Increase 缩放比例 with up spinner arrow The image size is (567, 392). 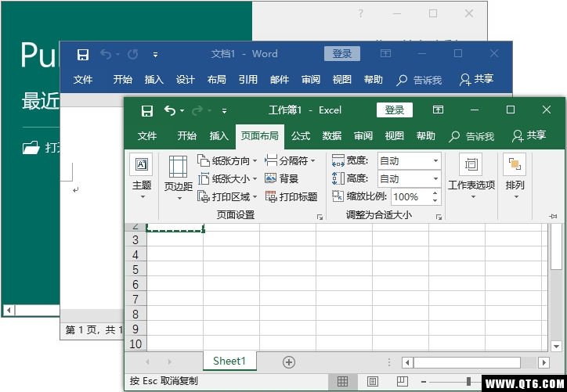click(435, 193)
